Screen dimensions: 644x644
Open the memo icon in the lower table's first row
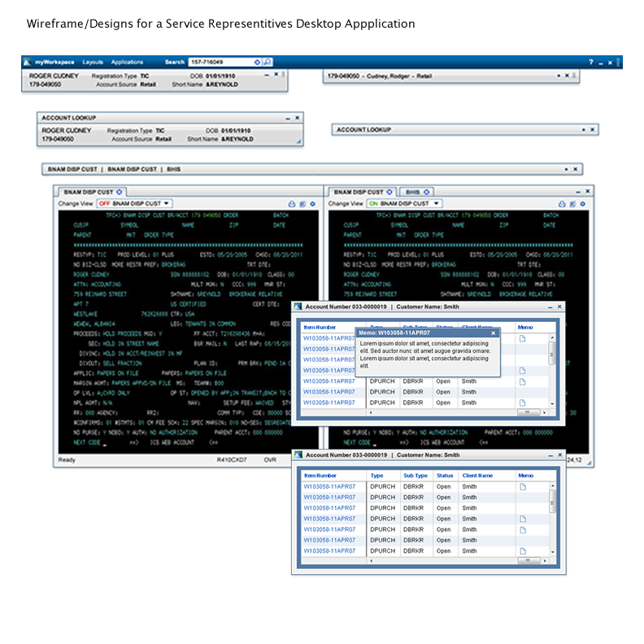tap(523, 486)
